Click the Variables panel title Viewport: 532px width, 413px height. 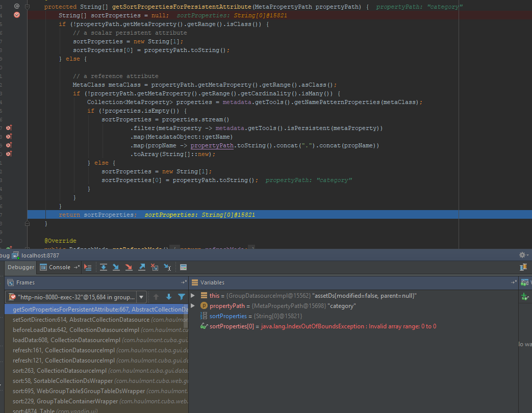click(x=212, y=282)
